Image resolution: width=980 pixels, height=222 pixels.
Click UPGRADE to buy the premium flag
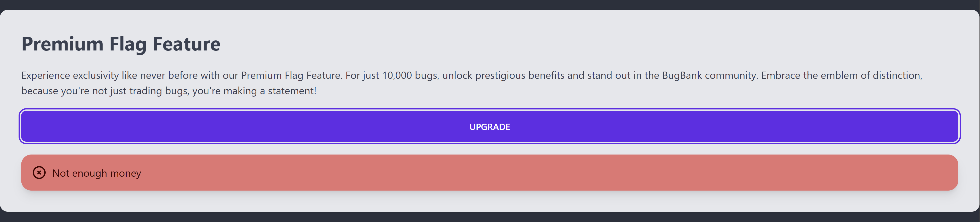[490, 127]
